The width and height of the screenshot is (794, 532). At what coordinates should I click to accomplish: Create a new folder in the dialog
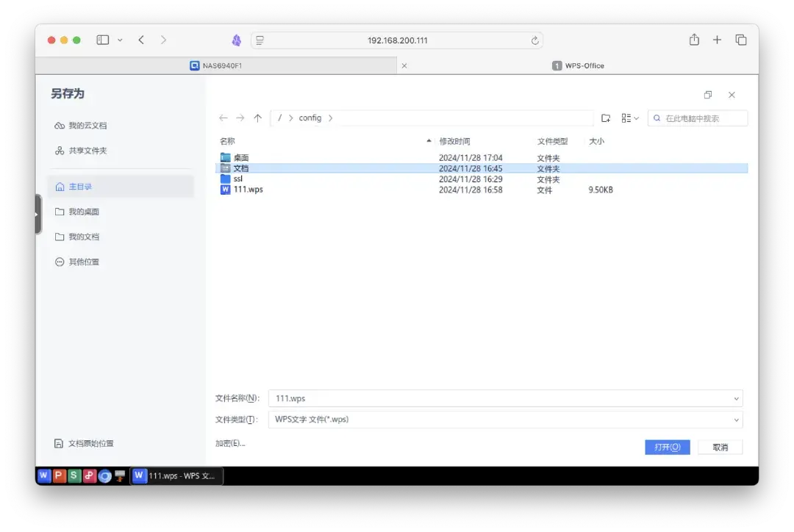[606, 118]
